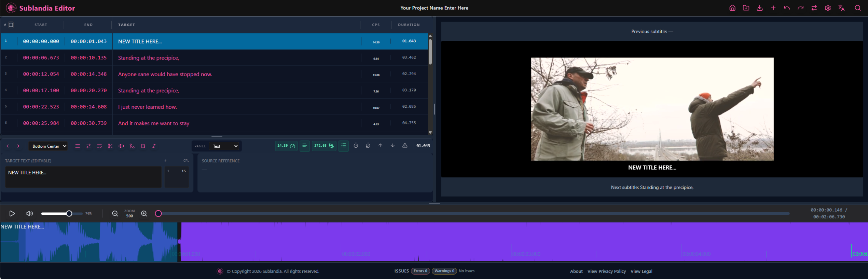Open the new project folder icon
Screen dimensions: 868x279
click(x=746, y=8)
